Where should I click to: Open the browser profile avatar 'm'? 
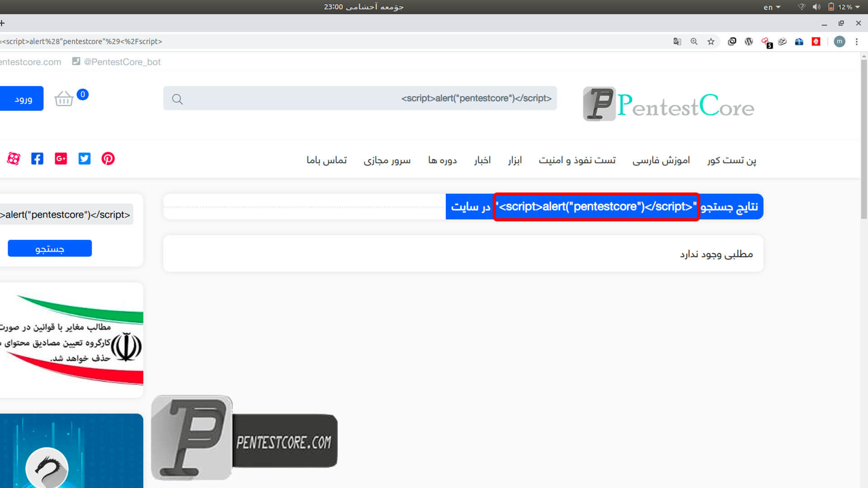(x=840, y=42)
